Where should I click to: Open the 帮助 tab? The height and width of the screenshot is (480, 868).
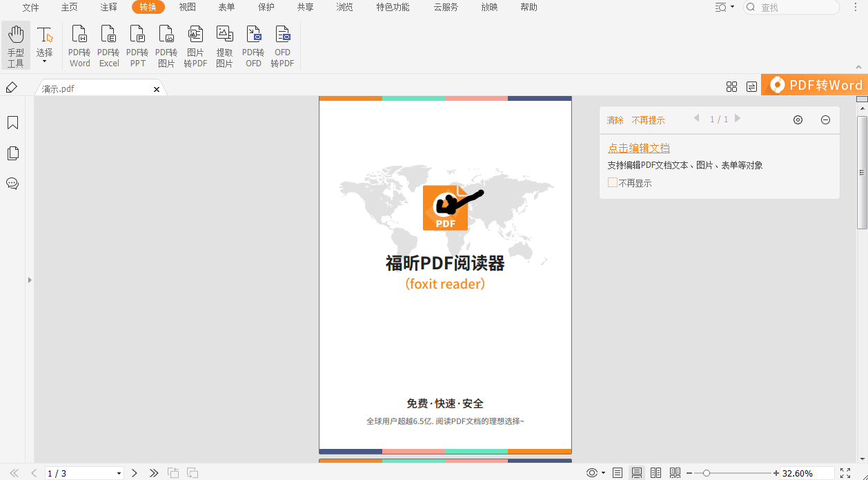(529, 8)
